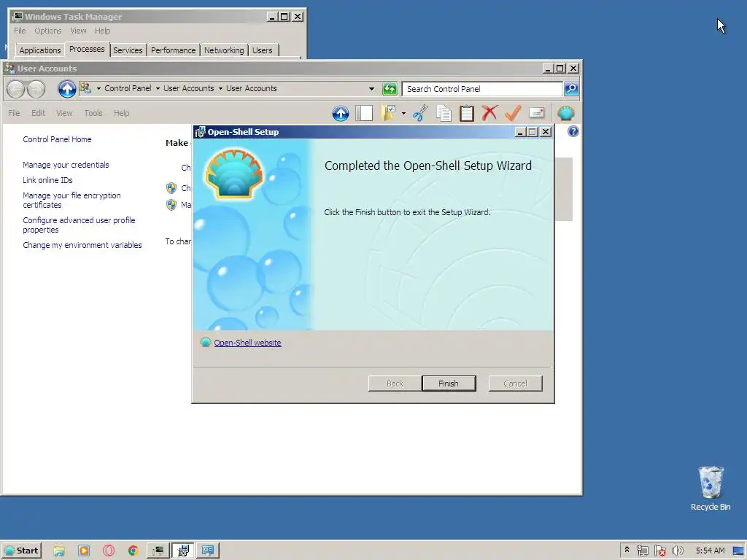
Task: Show hidden tray icons arrow
Action: (627, 550)
